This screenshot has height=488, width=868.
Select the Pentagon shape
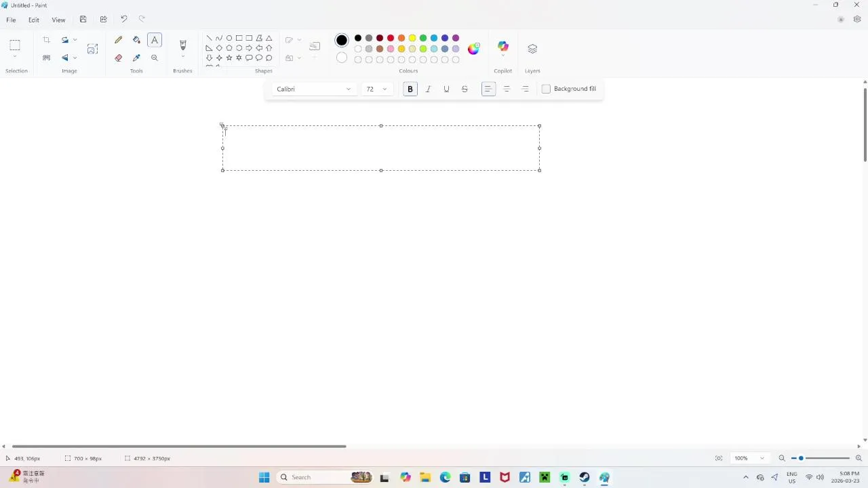pos(229,48)
